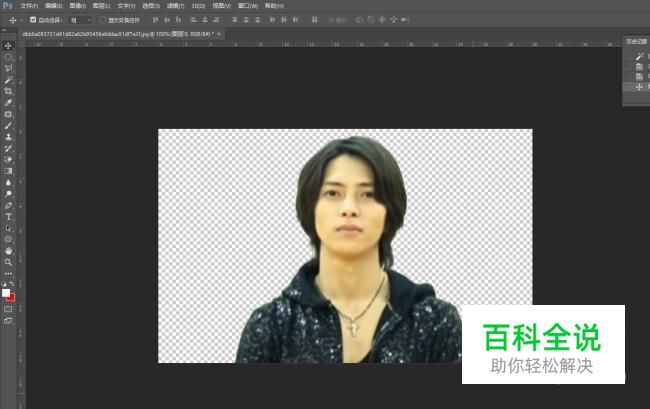The height and width of the screenshot is (409, 650).
Task: Select the magic wand history state
Action: click(639, 56)
